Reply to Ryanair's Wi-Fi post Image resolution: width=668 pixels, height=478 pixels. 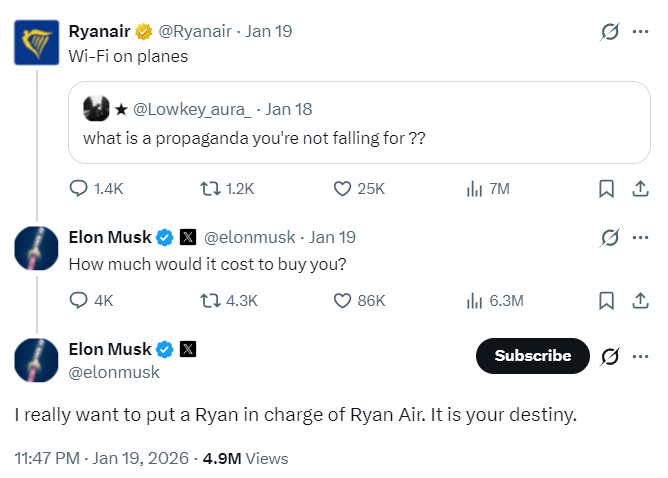[79, 188]
